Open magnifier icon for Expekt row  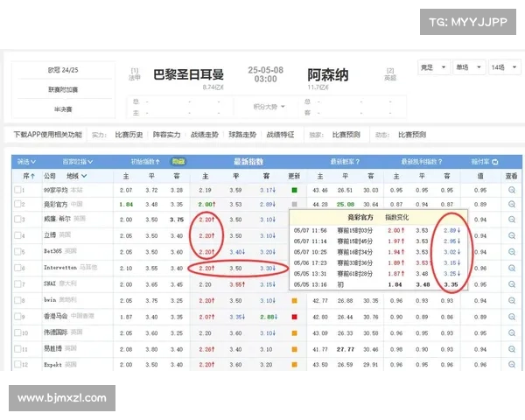click(512, 364)
